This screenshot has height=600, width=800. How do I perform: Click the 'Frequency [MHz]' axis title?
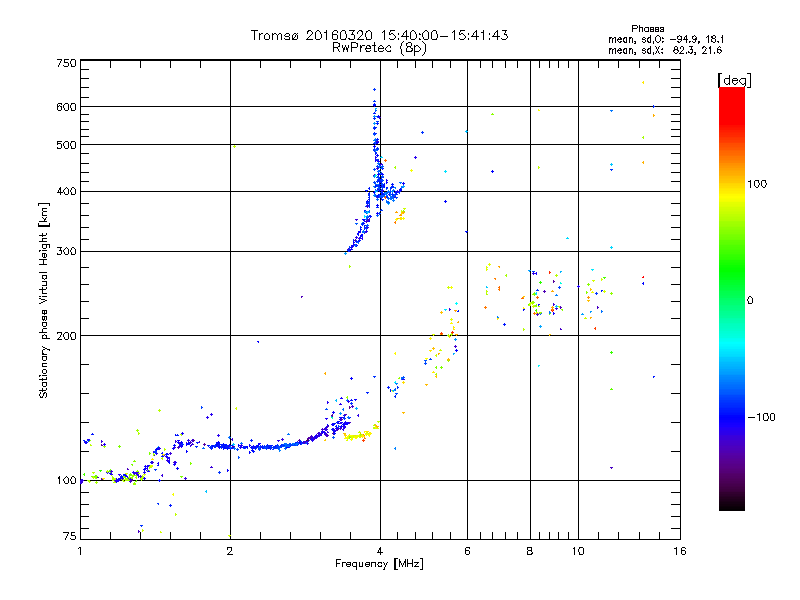(x=379, y=564)
